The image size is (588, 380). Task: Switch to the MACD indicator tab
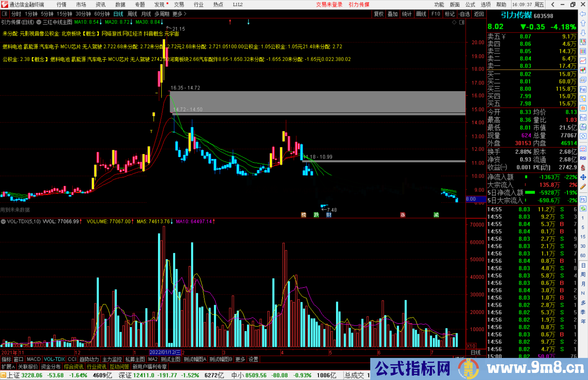(x=33, y=359)
